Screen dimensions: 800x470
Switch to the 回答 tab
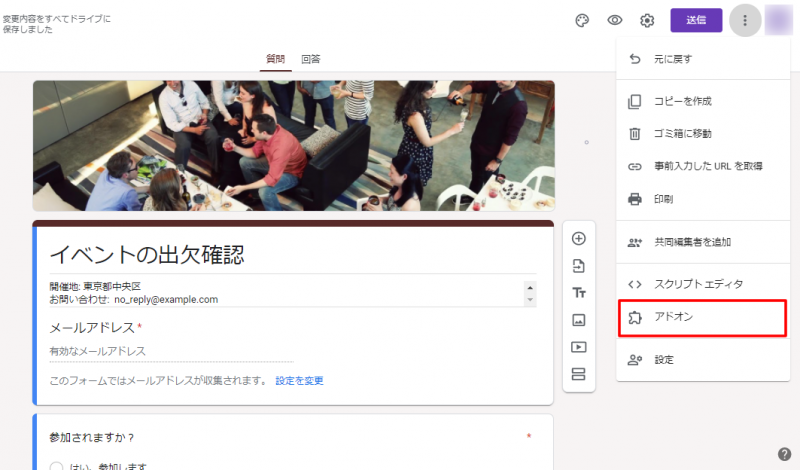(x=311, y=60)
